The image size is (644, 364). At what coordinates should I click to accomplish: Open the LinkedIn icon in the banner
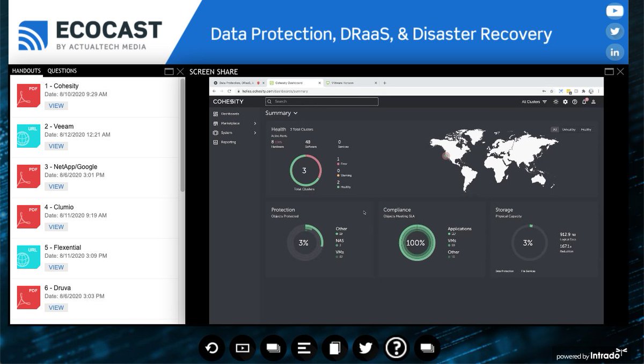click(615, 52)
